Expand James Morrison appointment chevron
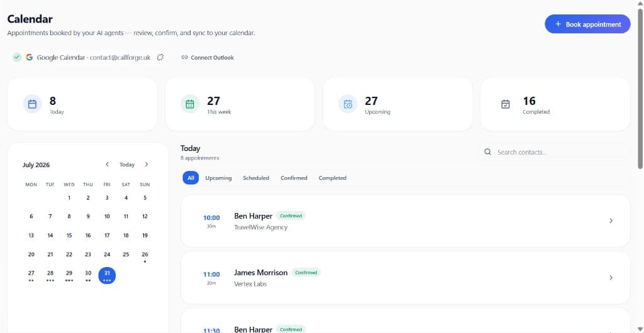The height and width of the screenshot is (333, 644). [611, 278]
